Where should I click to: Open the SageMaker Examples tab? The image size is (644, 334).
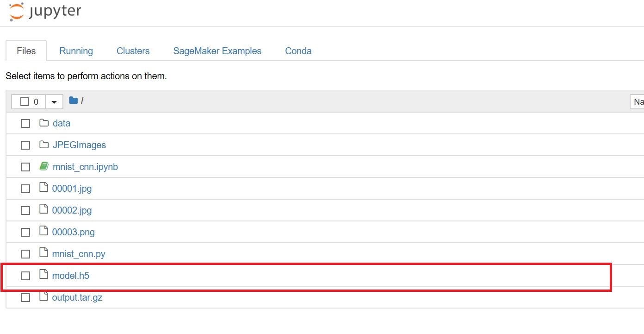coord(217,51)
